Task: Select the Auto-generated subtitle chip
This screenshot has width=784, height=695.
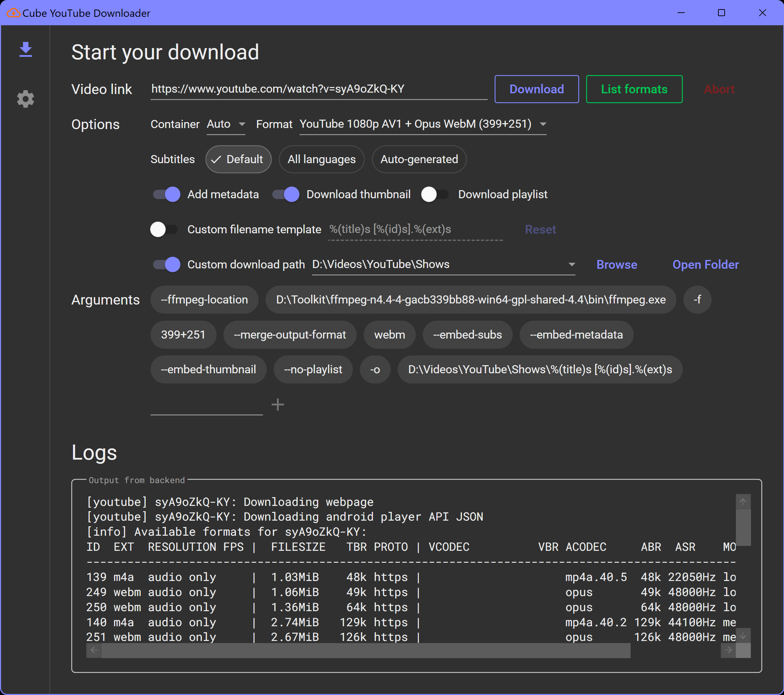Action: (419, 160)
